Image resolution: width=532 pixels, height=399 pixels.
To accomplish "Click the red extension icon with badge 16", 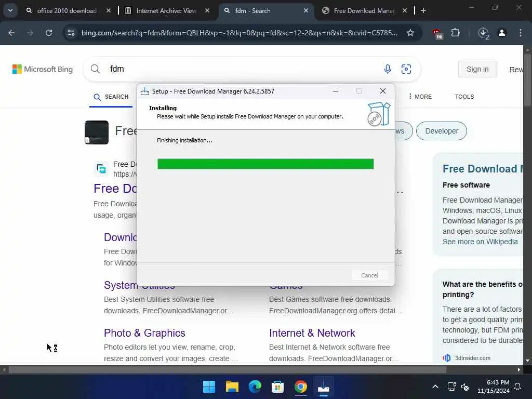I will pyautogui.click(x=437, y=34).
